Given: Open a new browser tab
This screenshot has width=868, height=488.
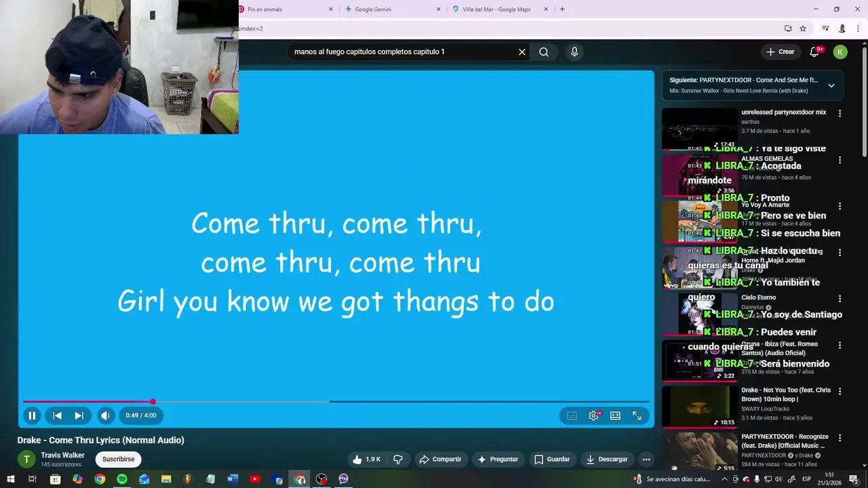Looking at the screenshot, I should click(x=562, y=9).
